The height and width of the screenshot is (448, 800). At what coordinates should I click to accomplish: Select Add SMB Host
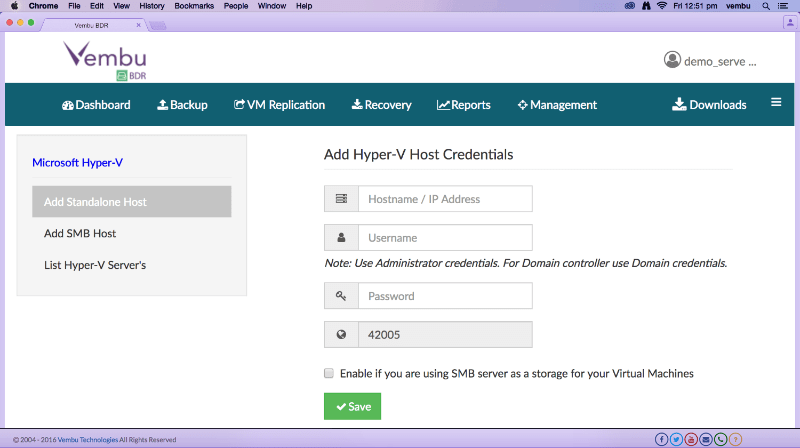(80, 233)
